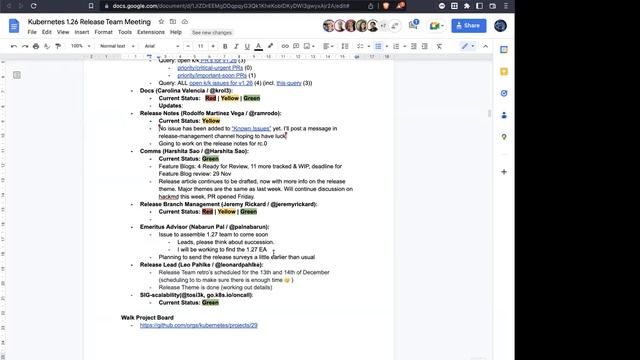The width and height of the screenshot is (640, 360).
Task: Run spelling and grammar check
Action: tap(47, 46)
